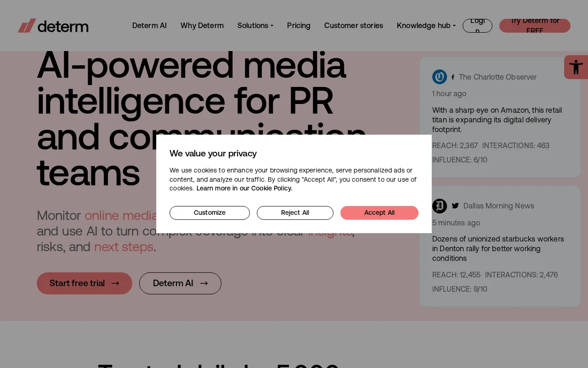Click Dallas Morning News source name
Image resolution: width=588 pixels, height=368 pixels.
tap(499, 206)
